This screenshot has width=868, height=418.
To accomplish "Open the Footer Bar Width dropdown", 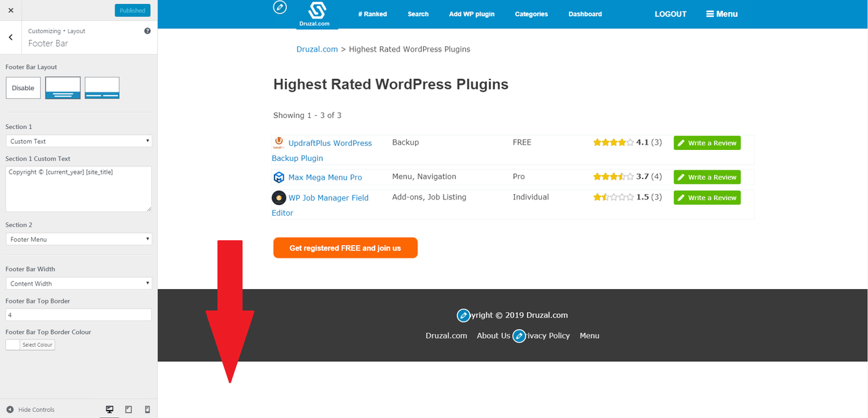I will click(79, 283).
